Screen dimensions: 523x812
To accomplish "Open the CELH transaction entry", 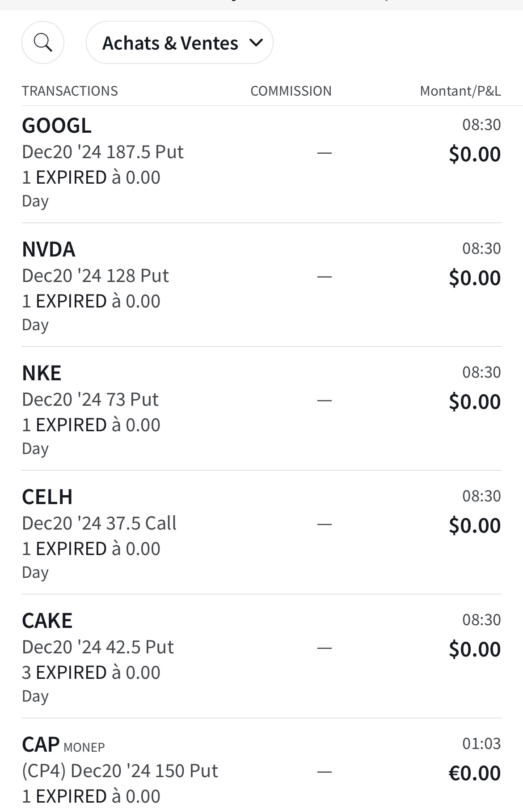I will pos(47,497).
